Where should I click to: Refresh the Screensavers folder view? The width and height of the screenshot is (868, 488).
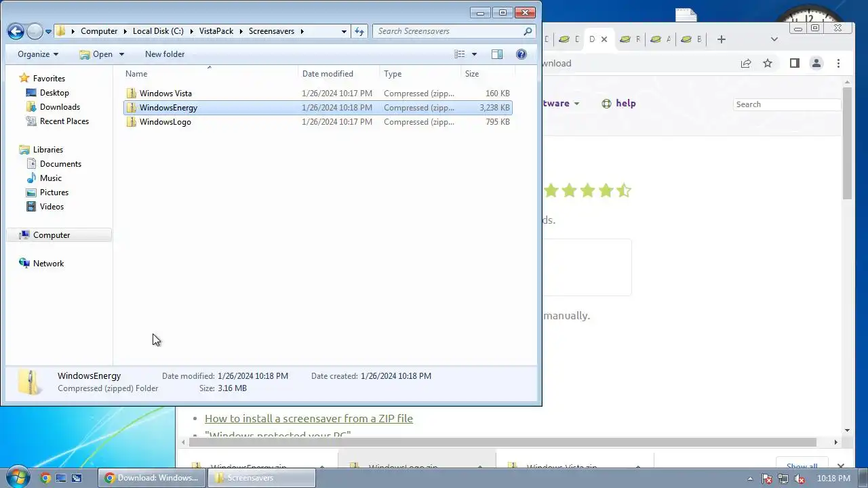click(359, 31)
